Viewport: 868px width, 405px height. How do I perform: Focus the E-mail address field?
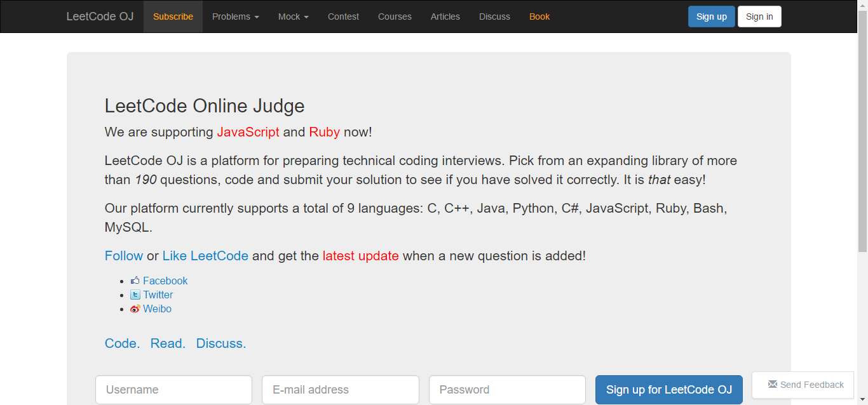pos(340,390)
